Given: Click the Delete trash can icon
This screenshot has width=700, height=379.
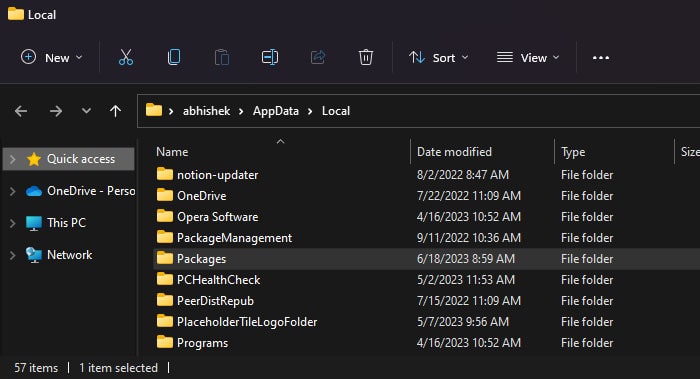Looking at the screenshot, I should coord(366,58).
